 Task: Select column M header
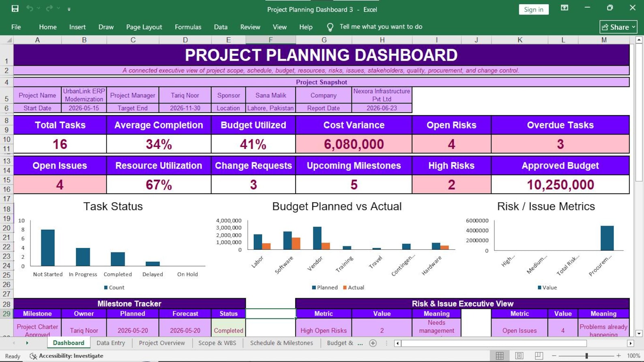tap(604, 40)
